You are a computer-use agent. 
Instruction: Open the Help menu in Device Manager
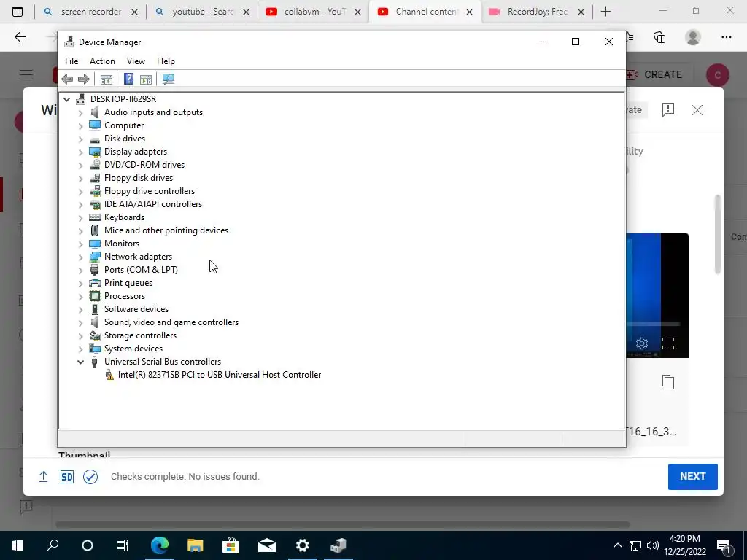point(166,61)
